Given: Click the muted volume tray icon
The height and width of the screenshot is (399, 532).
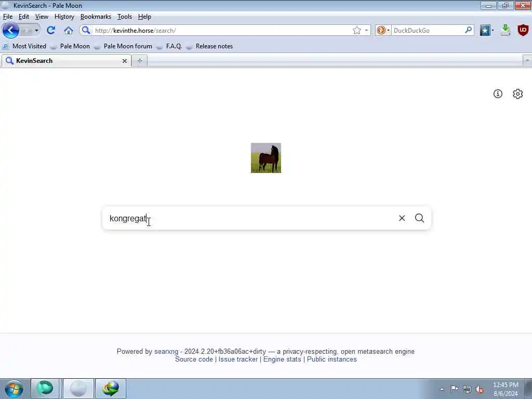Looking at the screenshot, I should pyautogui.click(x=480, y=390).
